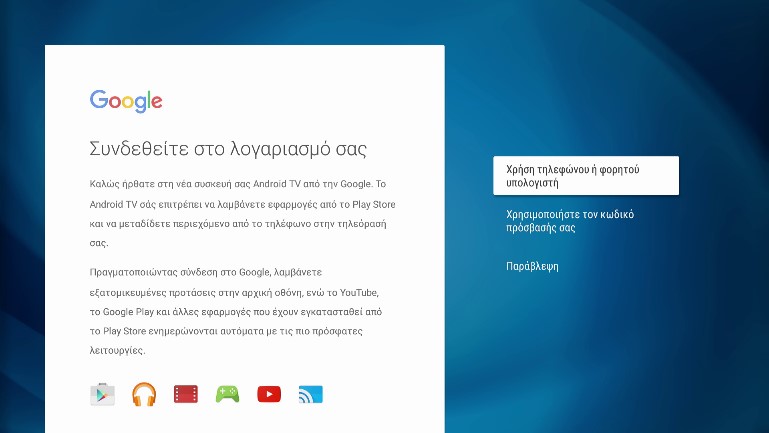Click the Google Play Store icon
769x433 pixels.
103,394
